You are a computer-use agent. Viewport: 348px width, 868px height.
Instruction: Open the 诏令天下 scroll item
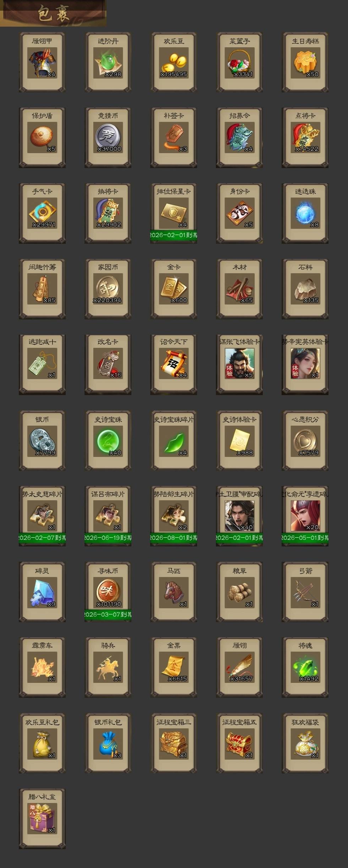(x=174, y=365)
